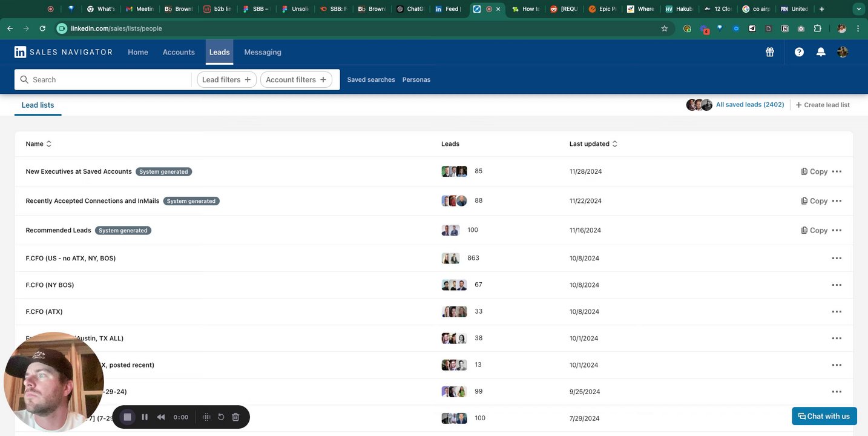Copy the New Executives at Saved Accounts list

(814, 171)
